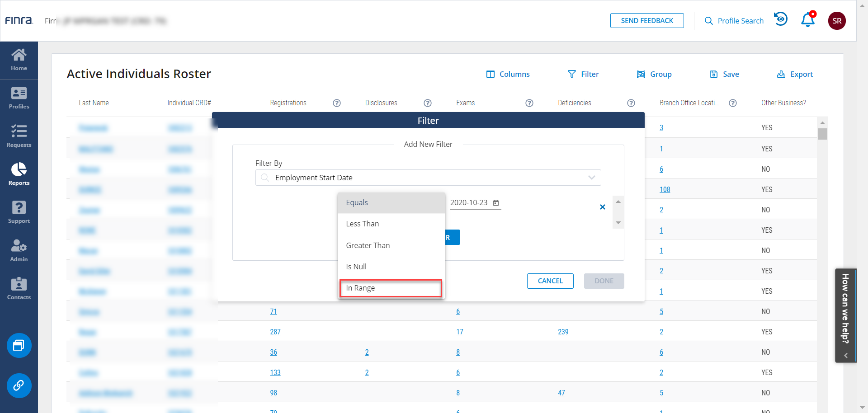Click the notifications bell icon
Viewport: 868px width, 413px height.
(x=807, y=20)
